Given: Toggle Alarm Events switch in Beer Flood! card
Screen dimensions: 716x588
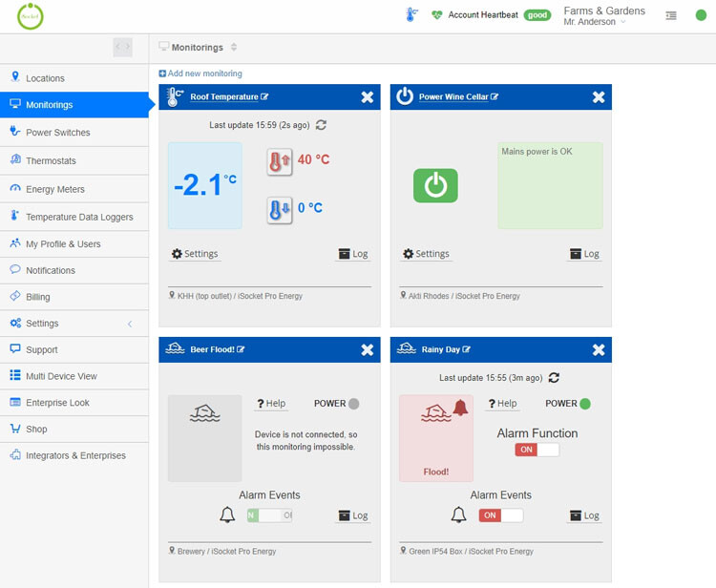Looking at the screenshot, I should coord(269,515).
